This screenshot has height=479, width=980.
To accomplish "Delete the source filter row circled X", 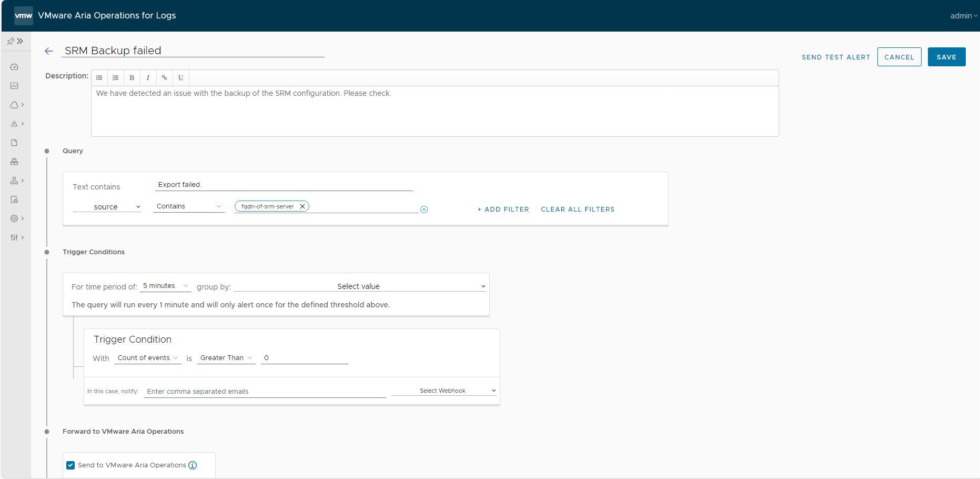I will coord(424,209).
